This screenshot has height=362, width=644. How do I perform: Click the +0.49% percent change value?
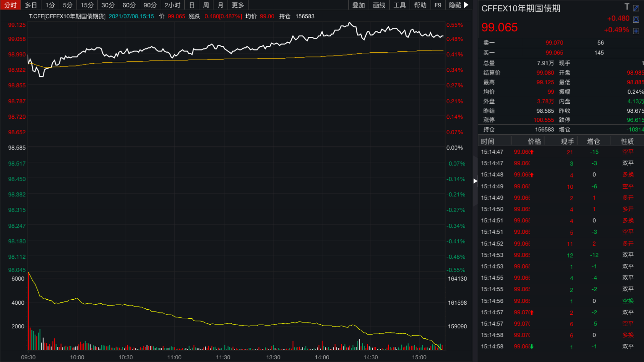tap(616, 30)
